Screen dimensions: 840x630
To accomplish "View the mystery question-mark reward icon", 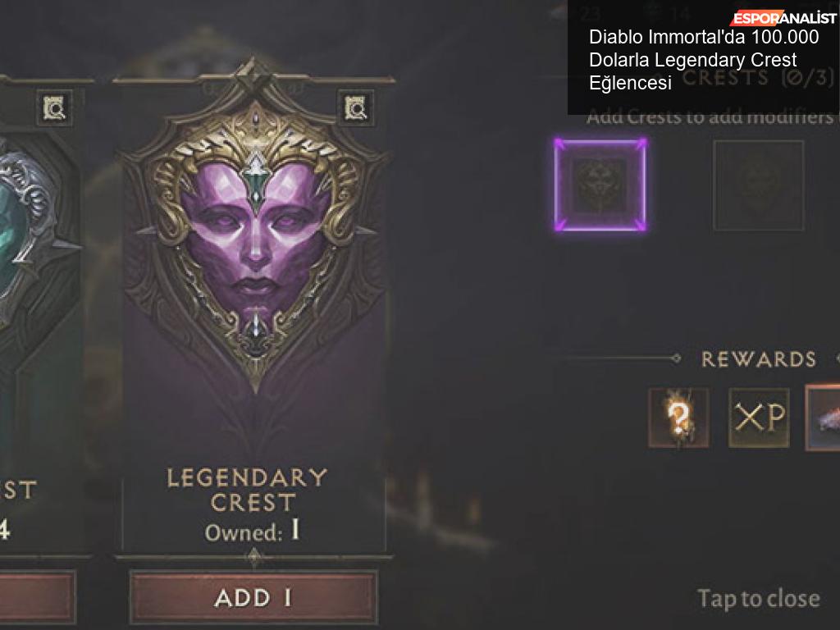I will tap(678, 418).
